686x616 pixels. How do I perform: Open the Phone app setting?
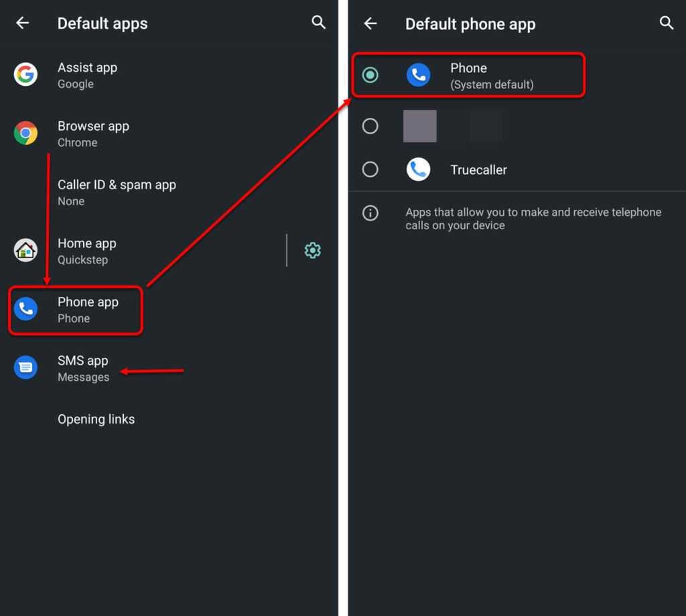tap(169, 310)
